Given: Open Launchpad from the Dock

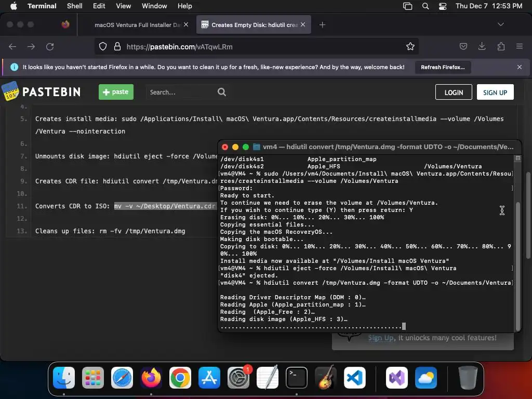Looking at the screenshot, I should click(x=93, y=377).
